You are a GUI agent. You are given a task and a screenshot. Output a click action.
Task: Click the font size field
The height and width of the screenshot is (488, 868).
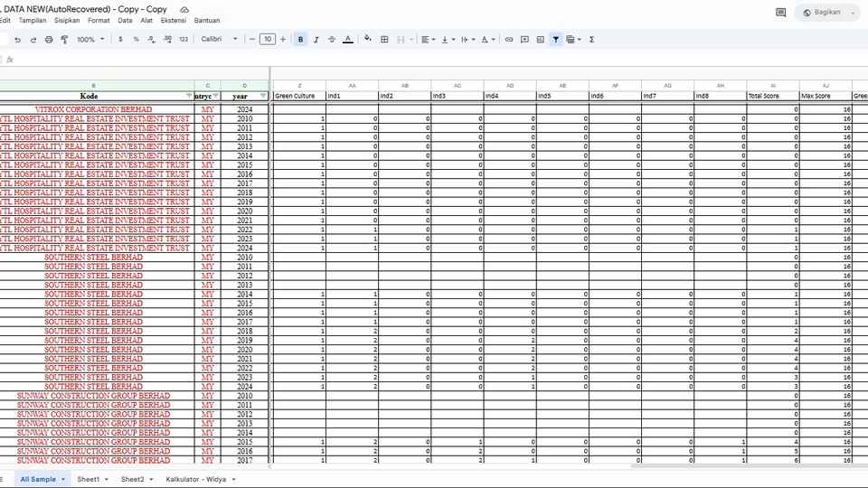(268, 39)
